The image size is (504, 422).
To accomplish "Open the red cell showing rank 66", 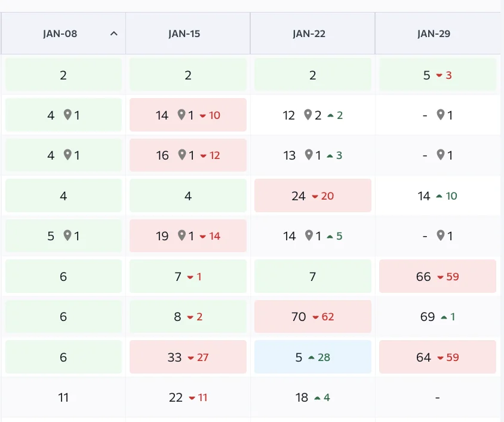I will pos(437,276).
